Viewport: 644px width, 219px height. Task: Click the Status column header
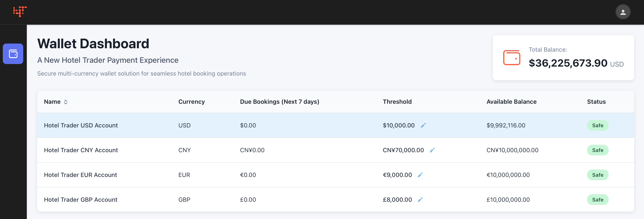(x=596, y=102)
